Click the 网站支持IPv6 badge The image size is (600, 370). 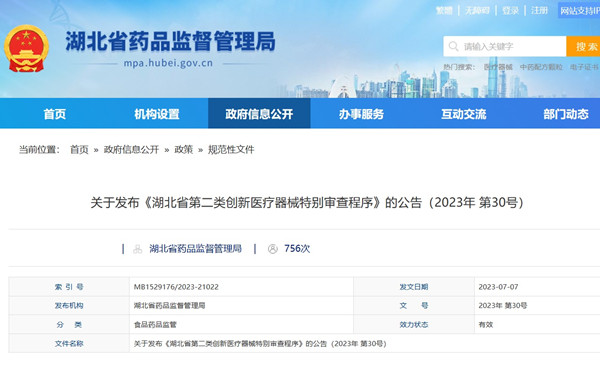pyautogui.click(x=579, y=11)
